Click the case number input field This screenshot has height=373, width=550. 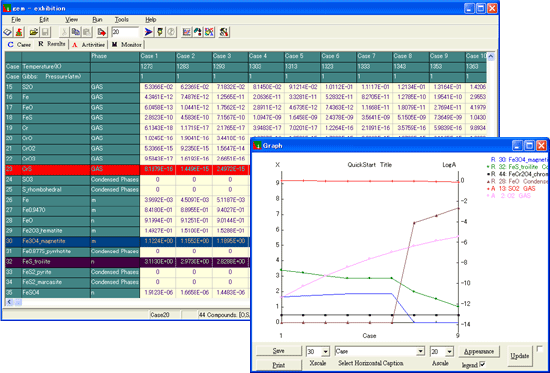click(x=125, y=32)
